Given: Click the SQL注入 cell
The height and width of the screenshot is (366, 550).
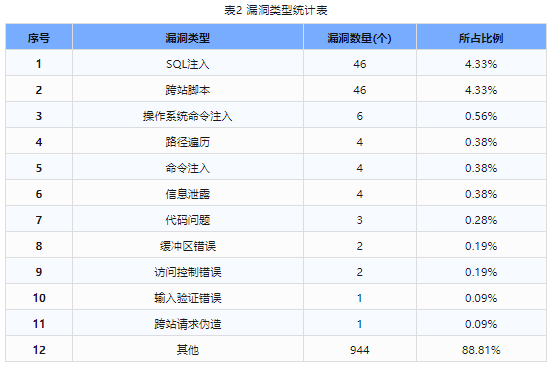Looking at the screenshot, I should pos(188,64).
